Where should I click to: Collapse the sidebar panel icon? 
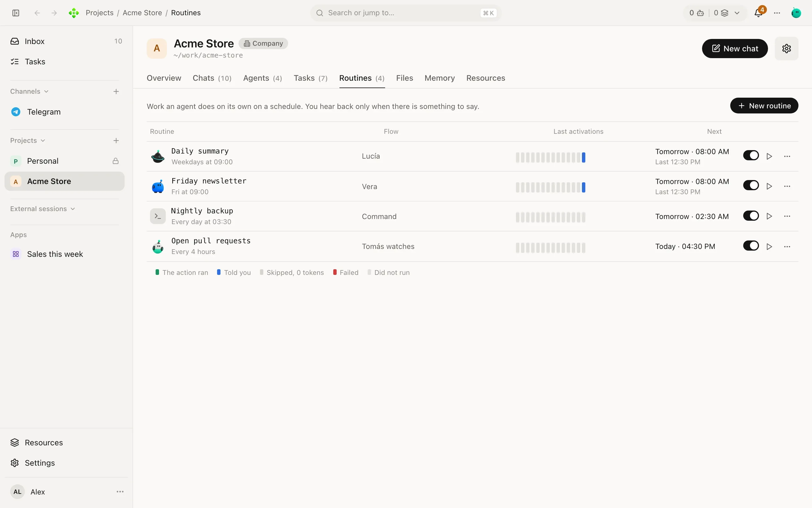pyautogui.click(x=16, y=13)
